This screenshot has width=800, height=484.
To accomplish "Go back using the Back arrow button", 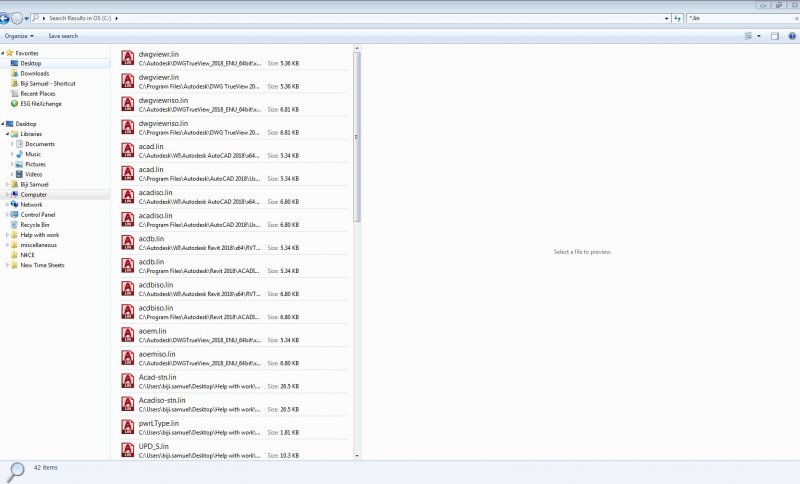I will tap(4, 19).
